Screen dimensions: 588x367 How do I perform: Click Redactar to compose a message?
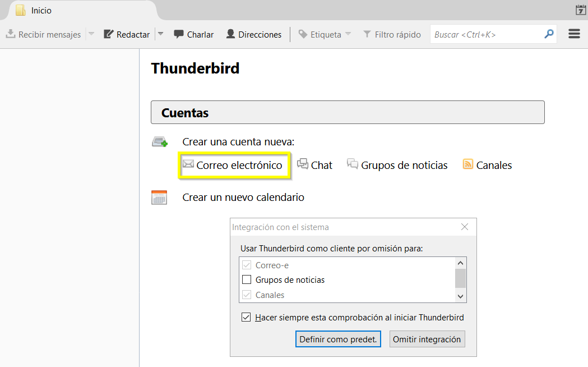click(x=127, y=35)
